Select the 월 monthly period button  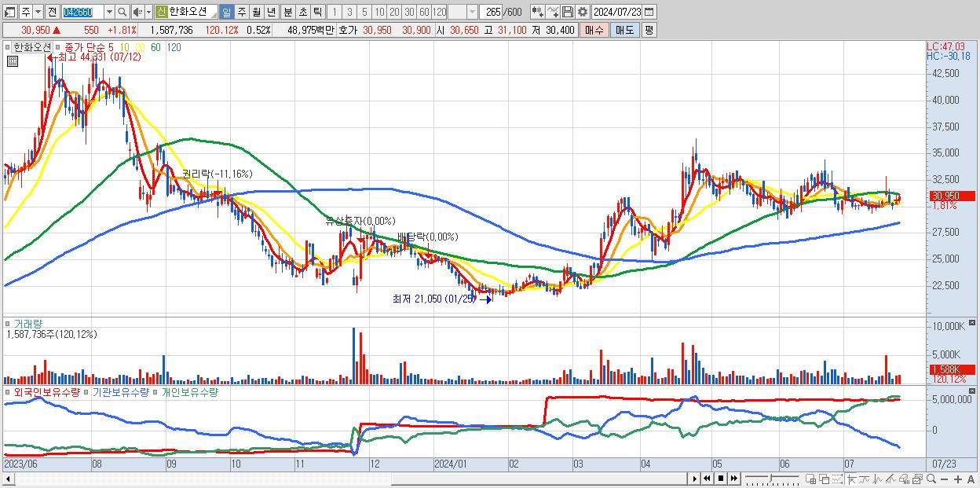click(256, 12)
